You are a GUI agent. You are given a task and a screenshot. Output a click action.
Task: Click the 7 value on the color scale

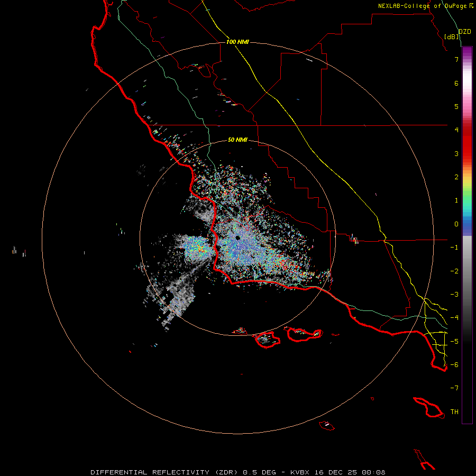[x=456, y=59]
